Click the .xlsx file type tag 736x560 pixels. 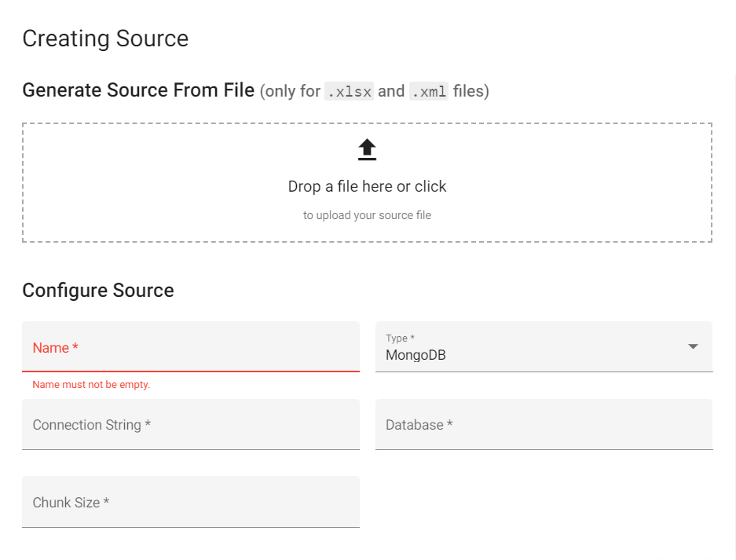tap(349, 91)
